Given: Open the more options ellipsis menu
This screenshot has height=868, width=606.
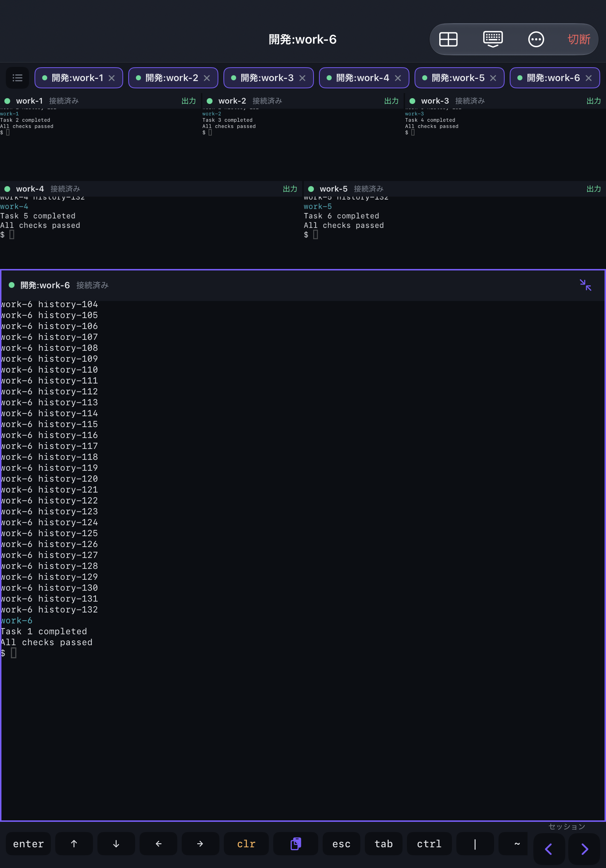Looking at the screenshot, I should pyautogui.click(x=536, y=39).
